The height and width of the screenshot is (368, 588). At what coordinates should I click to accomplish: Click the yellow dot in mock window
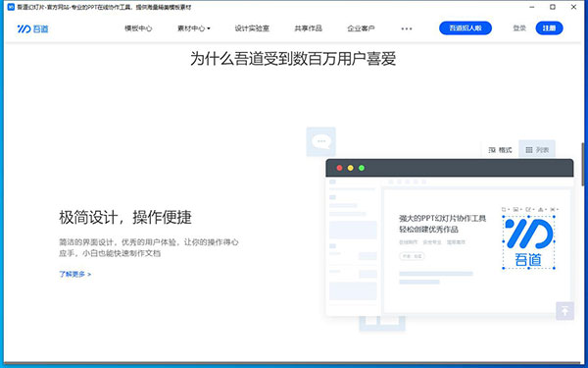click(x=351, y=168)
